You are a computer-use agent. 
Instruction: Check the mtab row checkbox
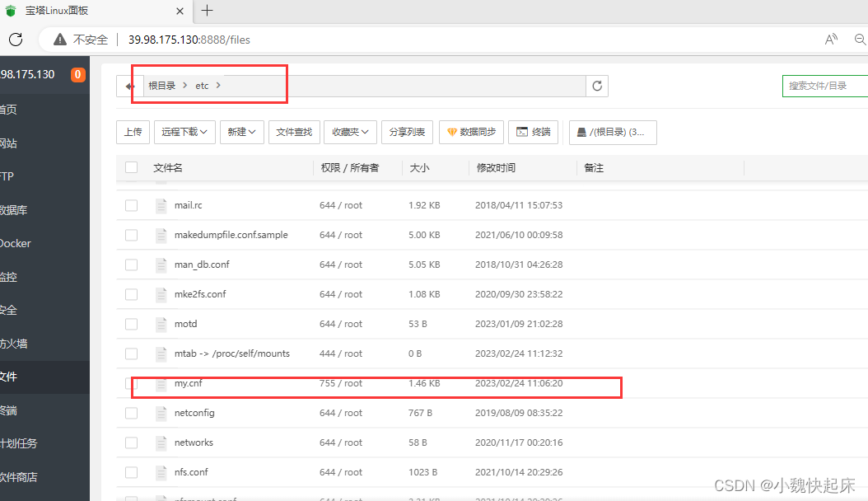click(x=131, y=354)
